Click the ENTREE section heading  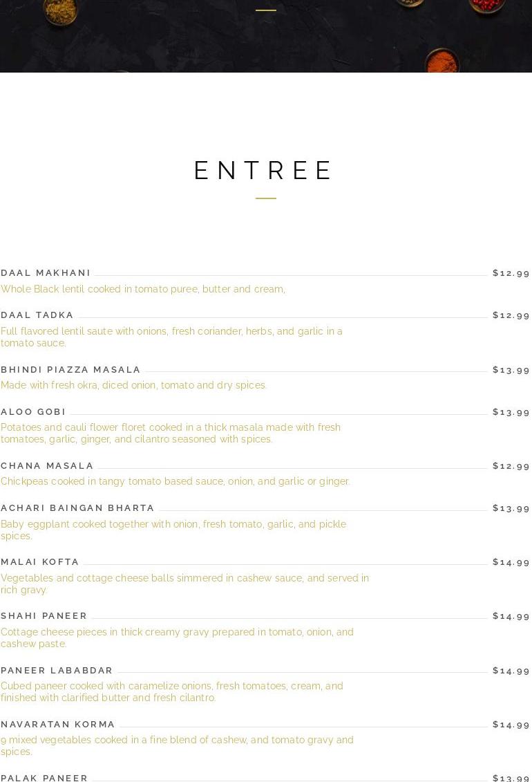(x=265, y=171)
